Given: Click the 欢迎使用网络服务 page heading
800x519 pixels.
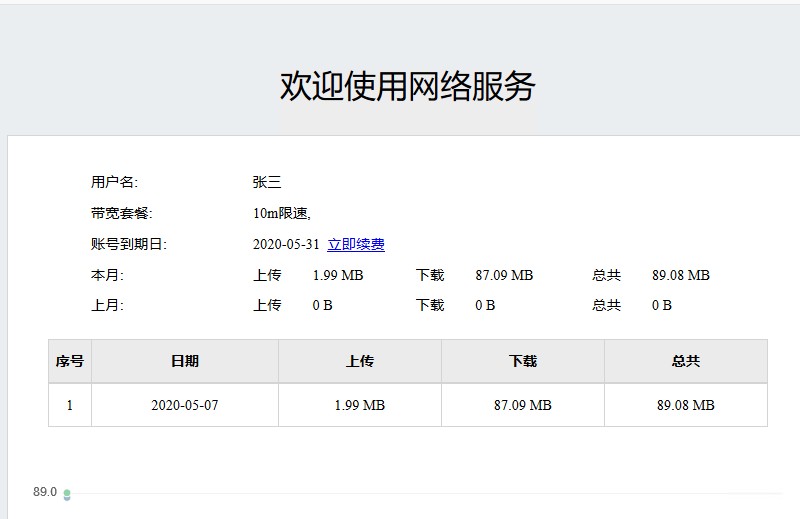Looking at the screenshot, I should click(x=407, y=87).
